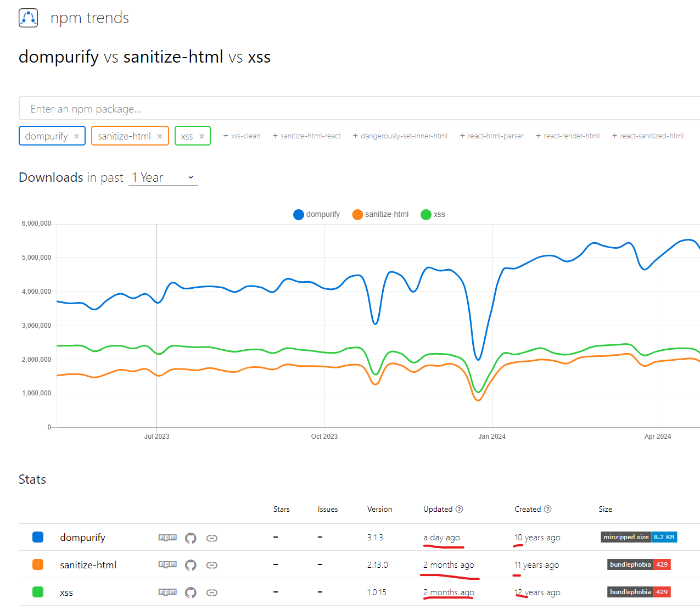Open dompurify homepage link icon
Screen dimensions: 700x615
[x=212, y=538]
